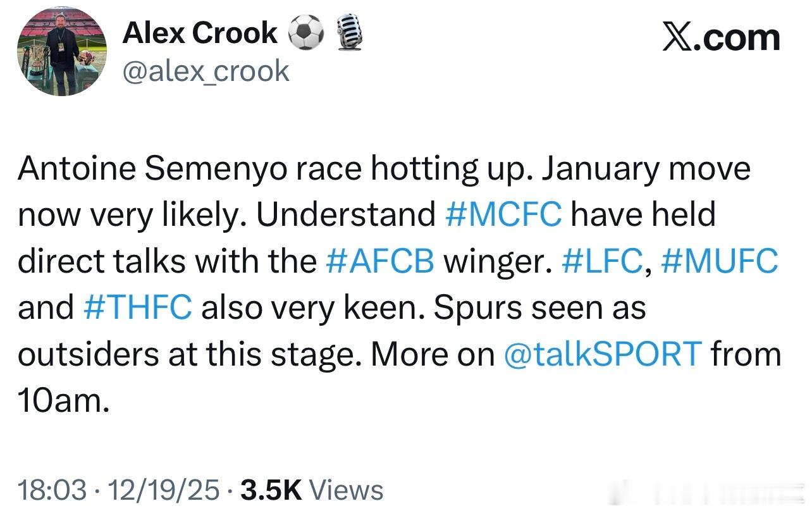
Task: Open the #MCFC hashtag
Action: click(x=503, y=215)
